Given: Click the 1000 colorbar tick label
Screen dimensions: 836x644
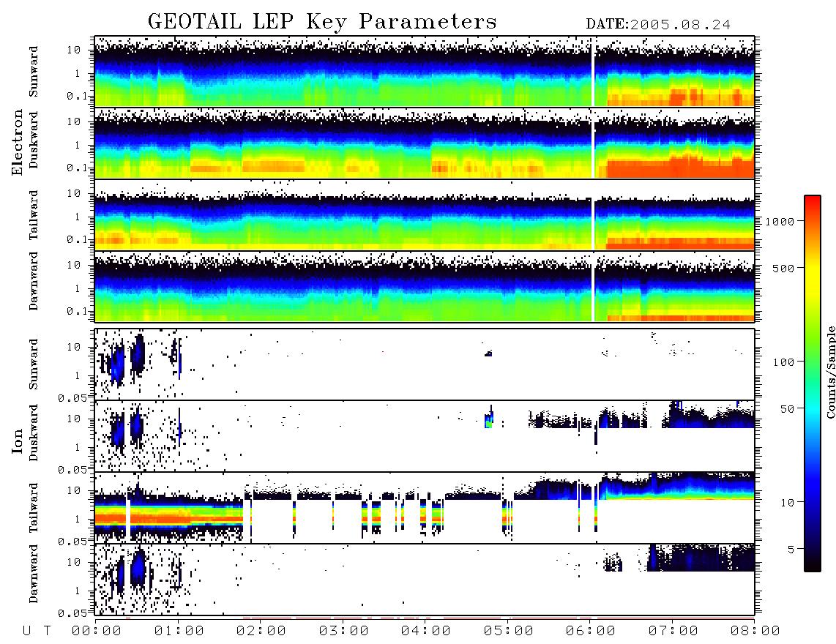Looking at the screenshot, I should click(780, 222).
